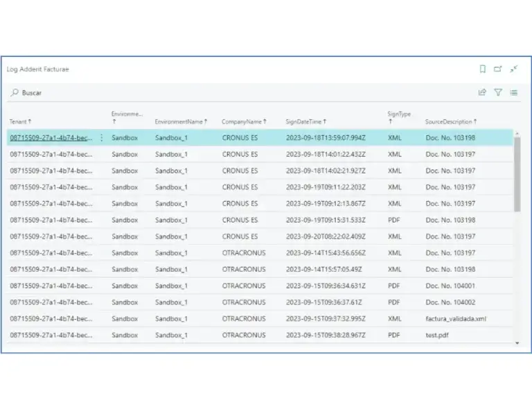532x409 pixels.
Task: Click the search magnifier icon
Action: (x=15, y=92)
